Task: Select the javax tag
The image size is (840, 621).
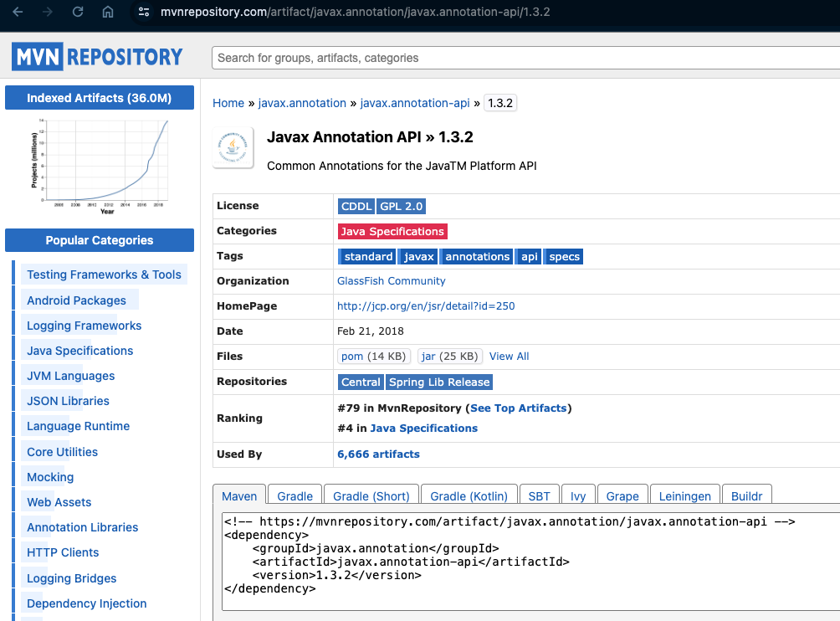Action: point(418,257)
